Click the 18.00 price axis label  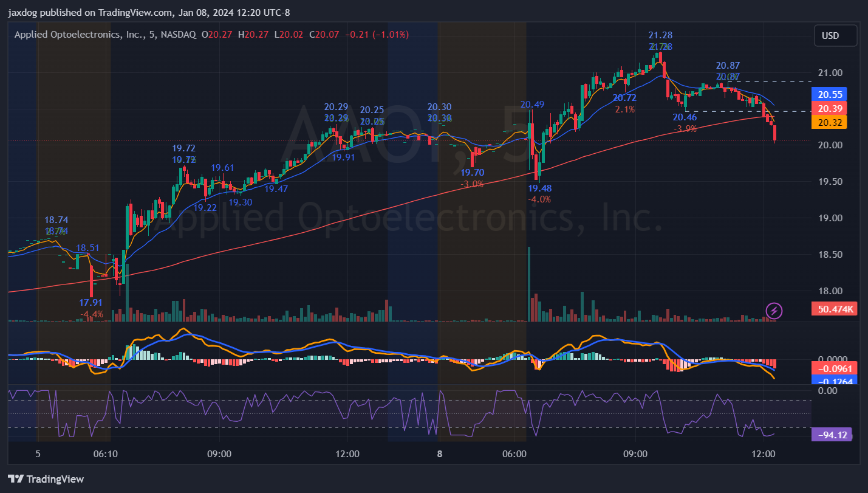[x=830, y=291]
